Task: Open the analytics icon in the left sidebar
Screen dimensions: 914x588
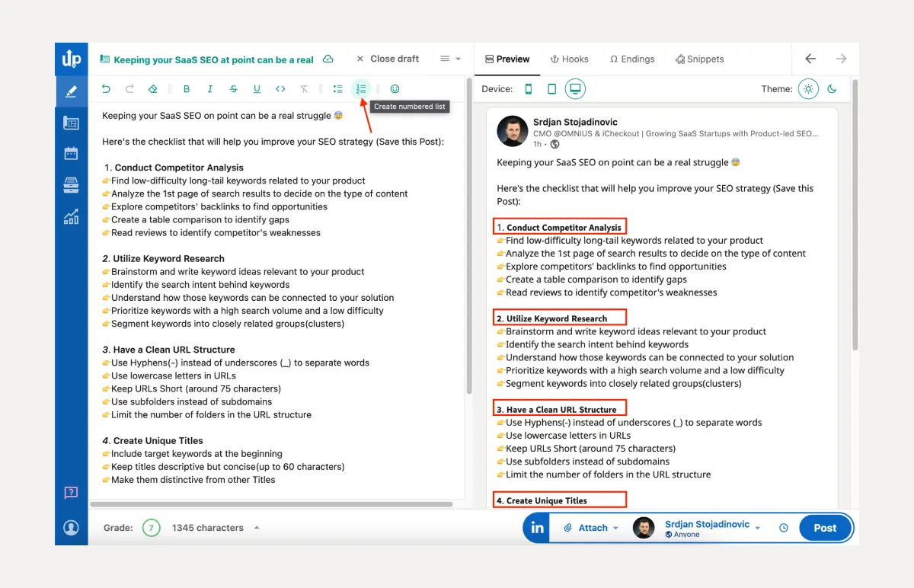Action: (x=71, y=217)
